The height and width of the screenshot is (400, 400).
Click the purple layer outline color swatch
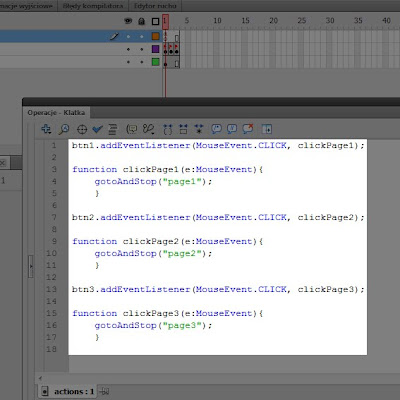155,49
